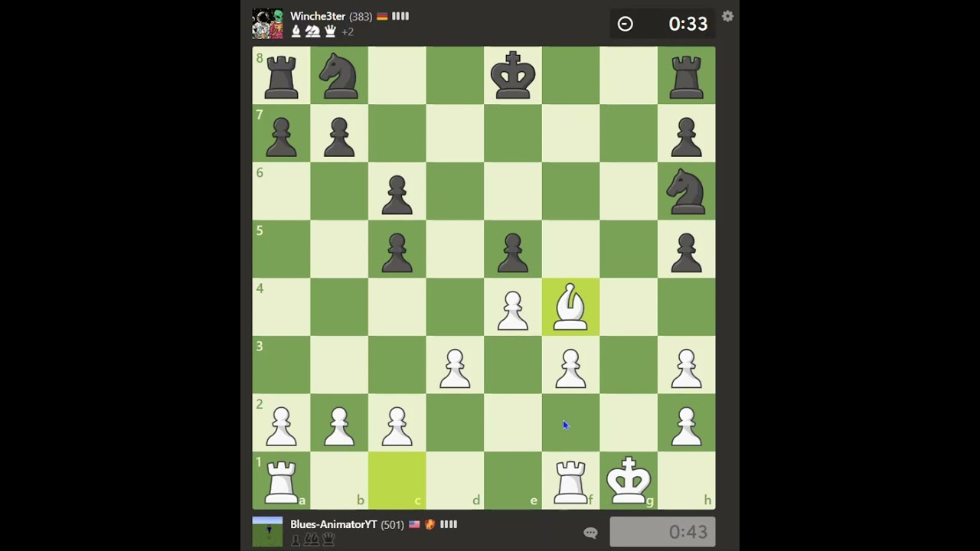Click the highlighted empty c1 square
This screenshot has height=551, width=980.
pos(397,481)
